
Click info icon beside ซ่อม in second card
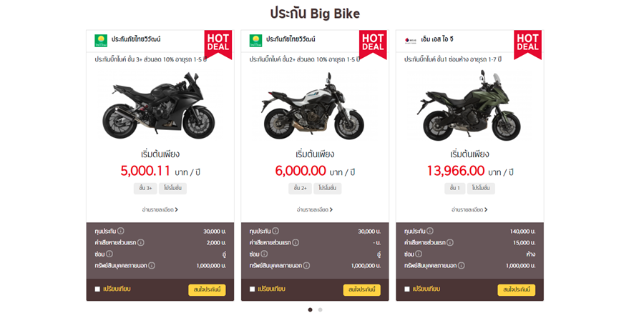pos(265,254)
